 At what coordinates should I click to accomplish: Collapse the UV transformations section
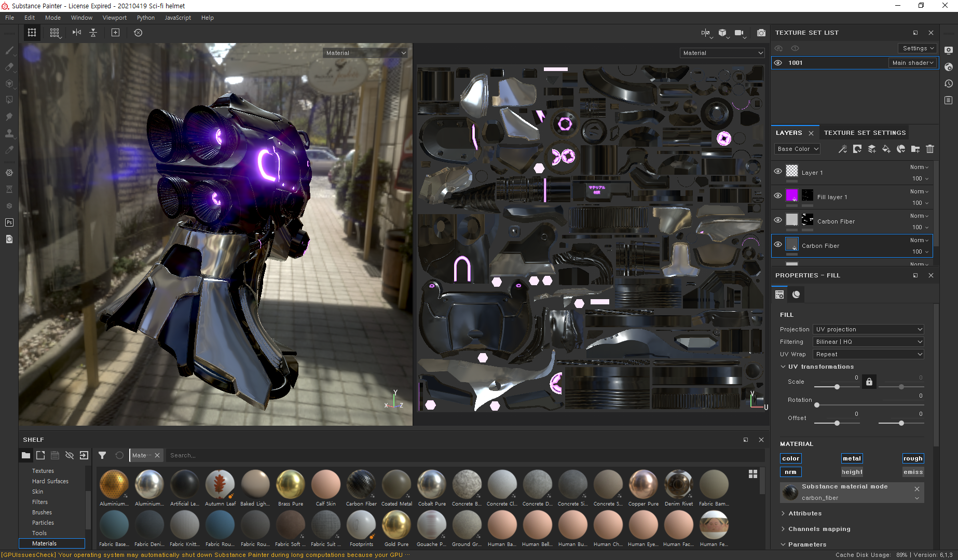point(783,367)
